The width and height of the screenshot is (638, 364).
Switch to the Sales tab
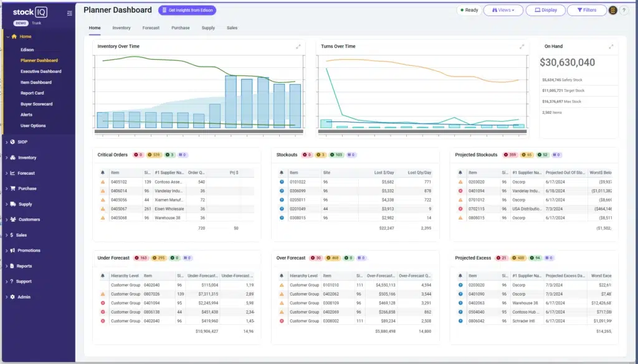(232, 28)
